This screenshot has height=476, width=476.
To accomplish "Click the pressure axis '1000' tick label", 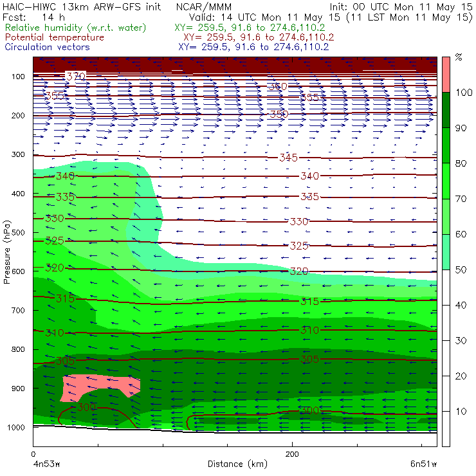I will [16, 427].
